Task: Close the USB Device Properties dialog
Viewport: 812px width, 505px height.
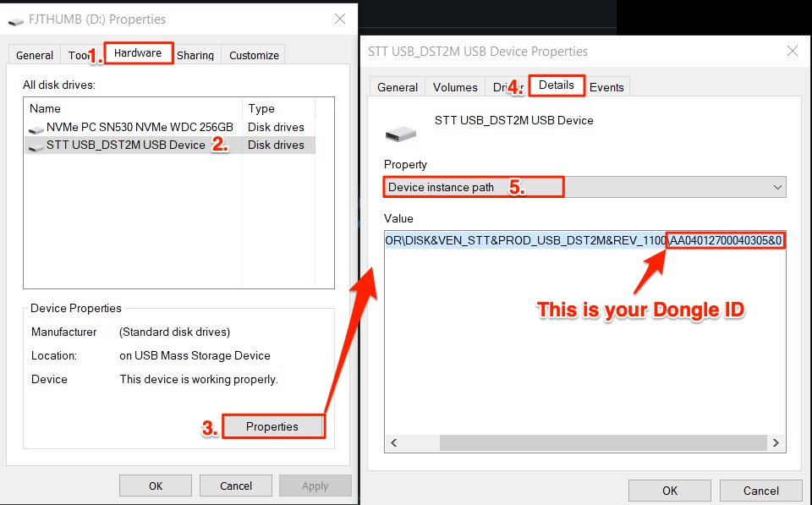Action: pos(793,51)
